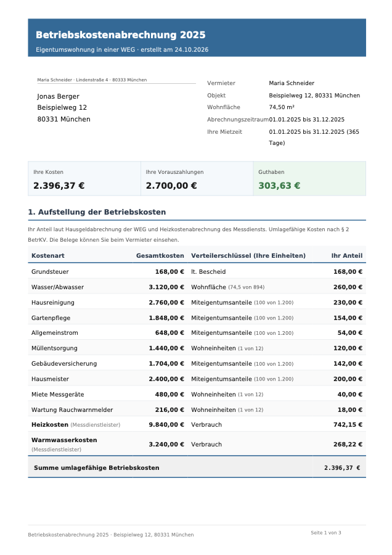Click the 'Ihre Mietzeit' label
The image size is (392, 555).
coord(224,132)
